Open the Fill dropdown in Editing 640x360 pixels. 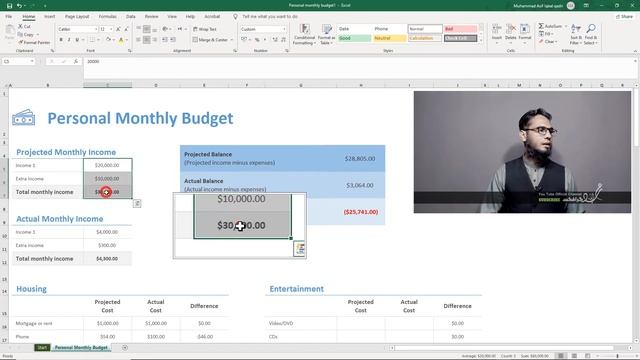pos(546,34)
